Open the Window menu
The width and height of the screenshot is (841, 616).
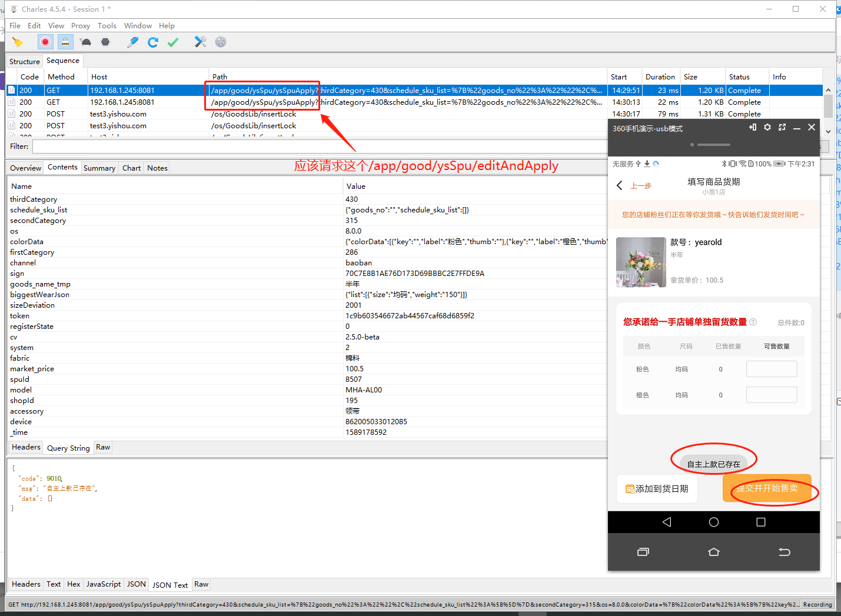pos(138,26)
